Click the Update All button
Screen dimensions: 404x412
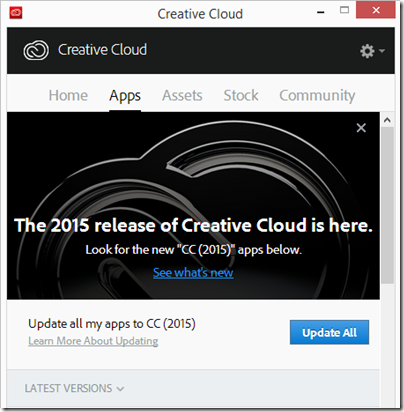[329, 332]
